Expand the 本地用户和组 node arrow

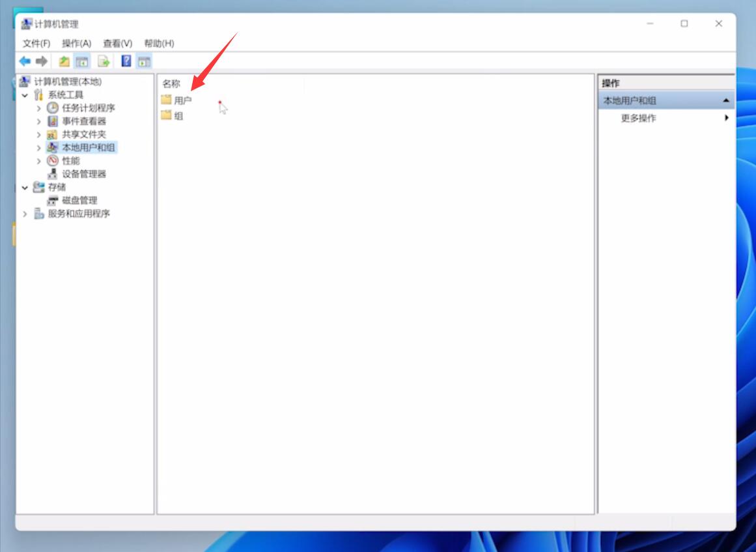(39, 148)
